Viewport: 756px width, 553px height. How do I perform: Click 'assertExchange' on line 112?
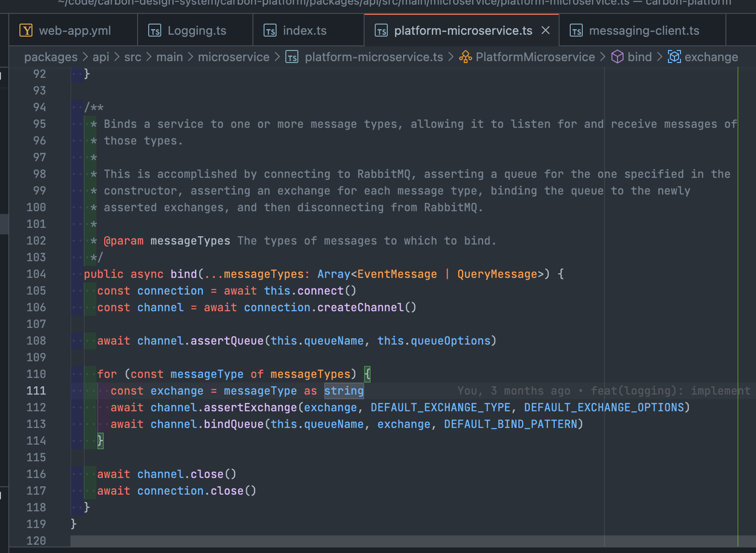251,408
